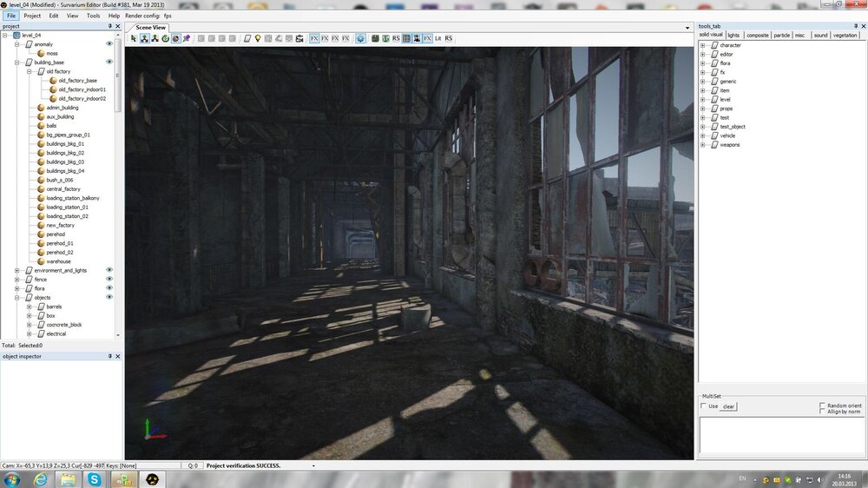This screenshot has width=868, height=488.
Task: Toggle visibility eye for building_base
Action: [x=109, y=62]
